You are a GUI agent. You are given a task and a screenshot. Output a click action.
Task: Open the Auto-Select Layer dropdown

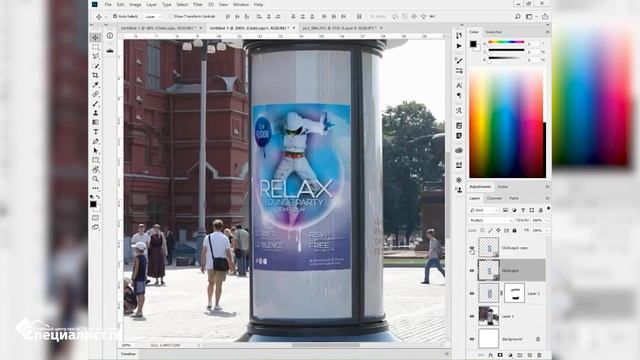153,17
